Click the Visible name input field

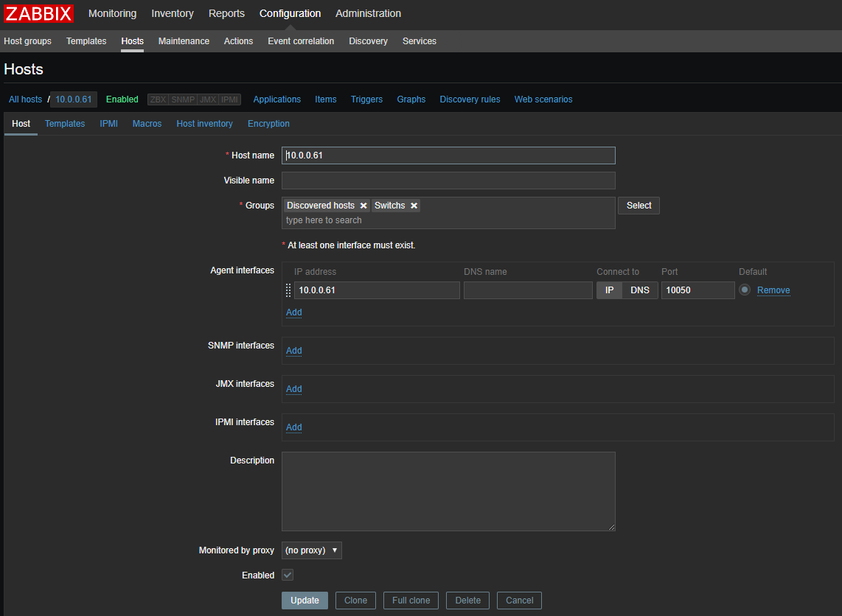coord(448,181)
